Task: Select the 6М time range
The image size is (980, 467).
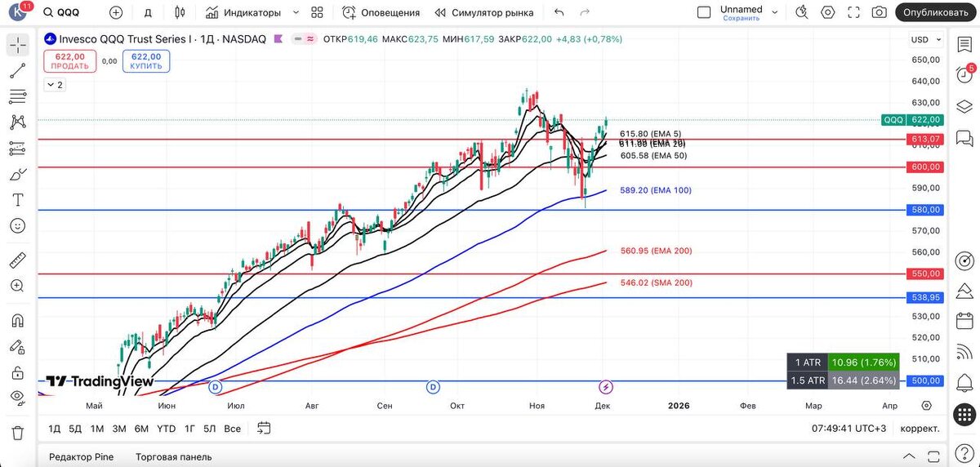Action: 141,429
